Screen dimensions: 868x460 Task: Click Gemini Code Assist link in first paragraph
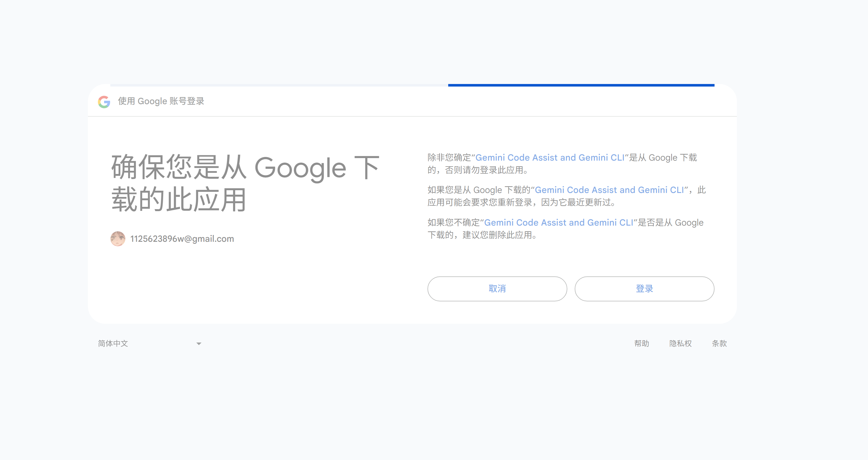[x=550, y=157]
